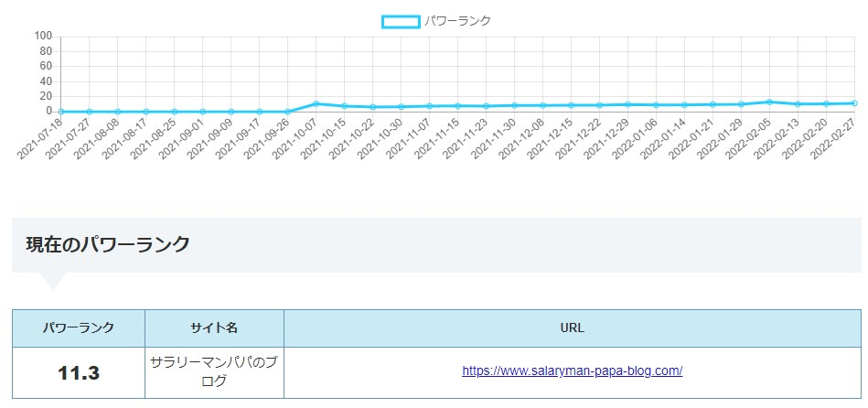Click the サイト名 table column header

click(214, 327)
